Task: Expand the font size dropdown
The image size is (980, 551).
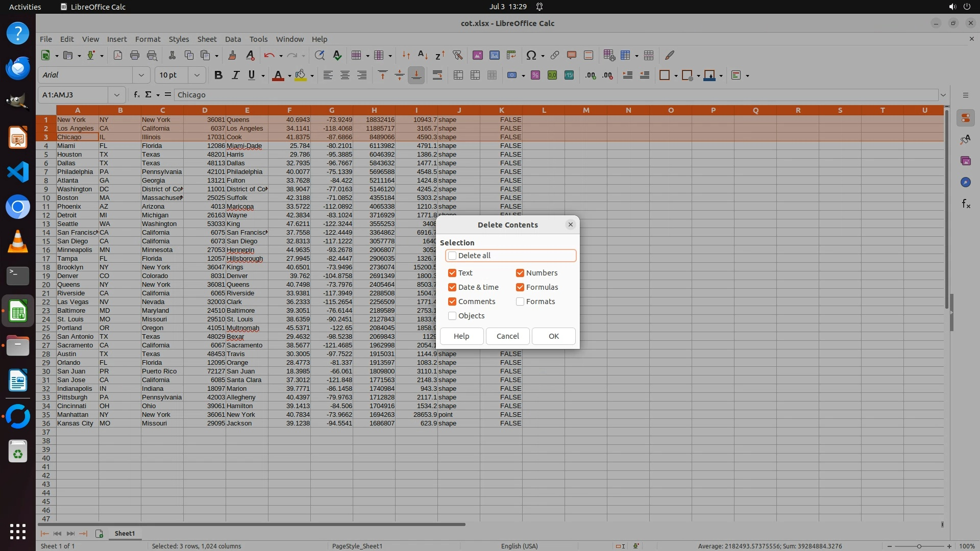Action: click(197, 75)
